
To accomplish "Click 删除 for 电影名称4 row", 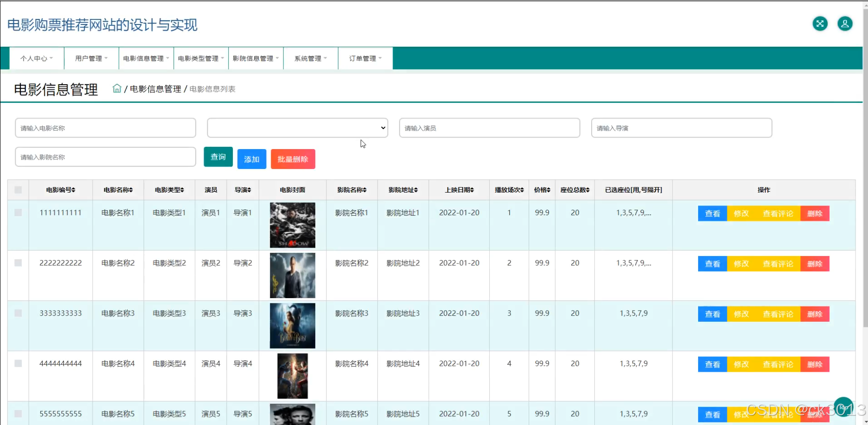I will (815, 364).
